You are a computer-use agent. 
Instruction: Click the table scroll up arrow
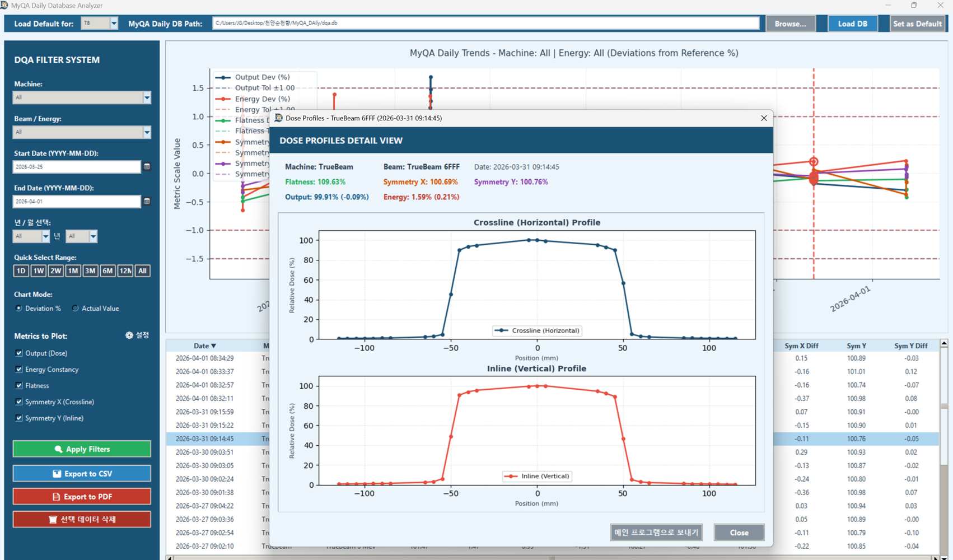(944, 343)
